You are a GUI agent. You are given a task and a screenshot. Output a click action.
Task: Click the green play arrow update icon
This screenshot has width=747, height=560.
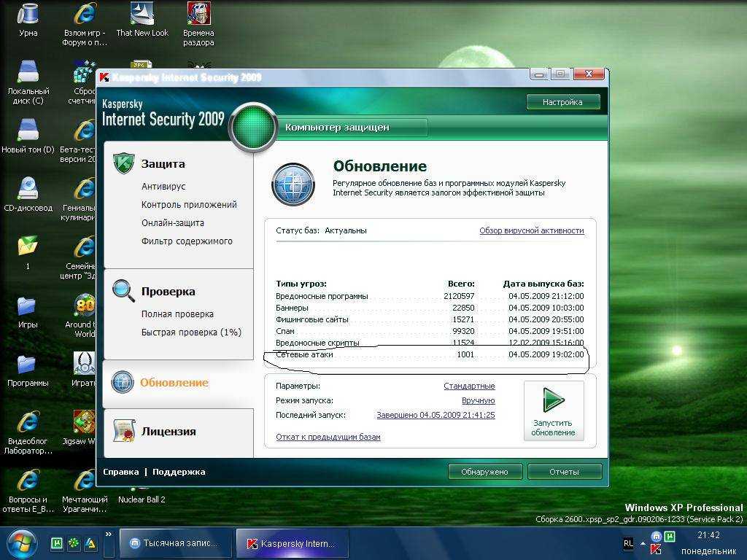pyautogui.click(x=553, y=399)
